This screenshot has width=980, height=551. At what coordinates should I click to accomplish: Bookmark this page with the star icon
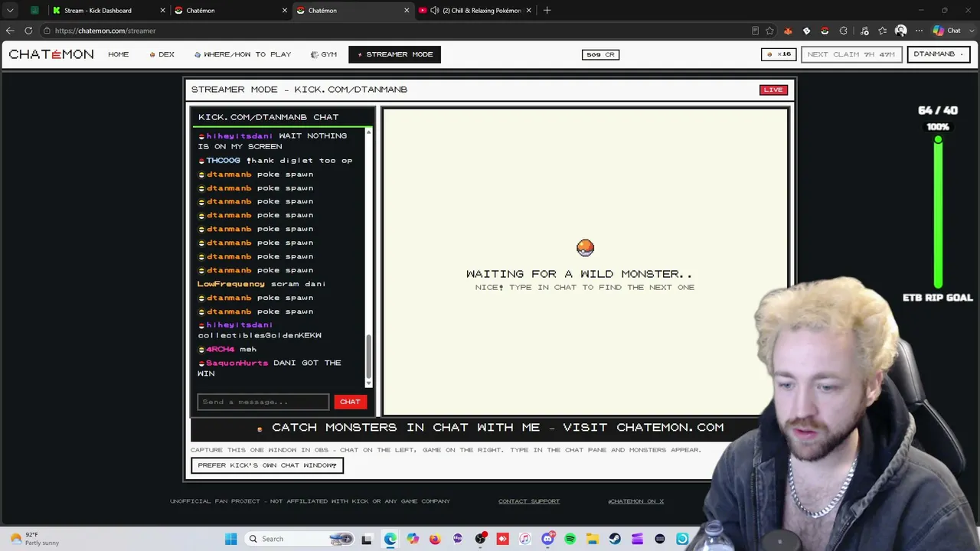click(x=770, y=31)
